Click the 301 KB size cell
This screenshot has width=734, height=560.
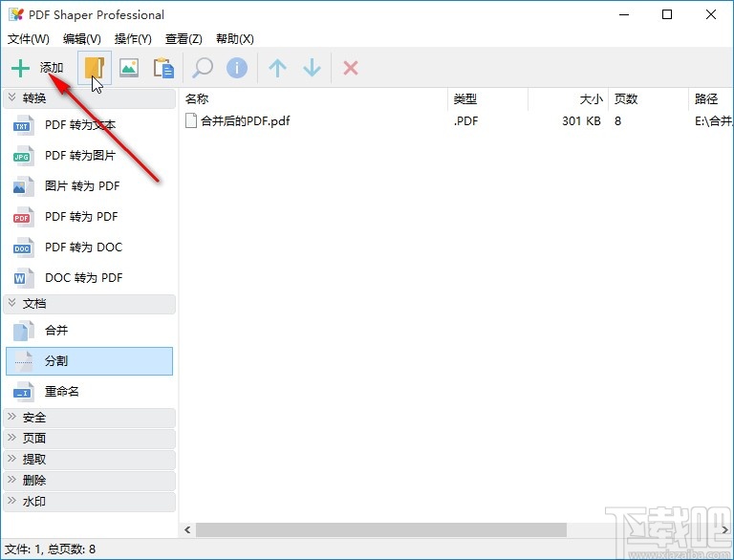581,121
